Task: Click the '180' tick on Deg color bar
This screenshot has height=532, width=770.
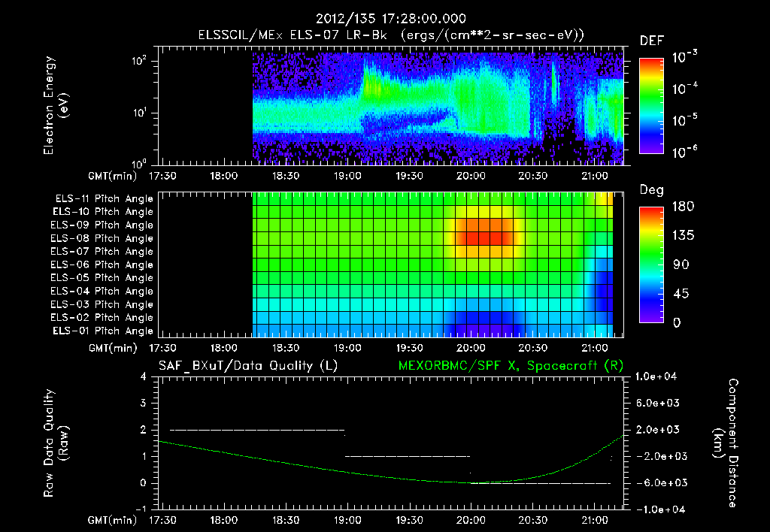Action: click(684, 207)
